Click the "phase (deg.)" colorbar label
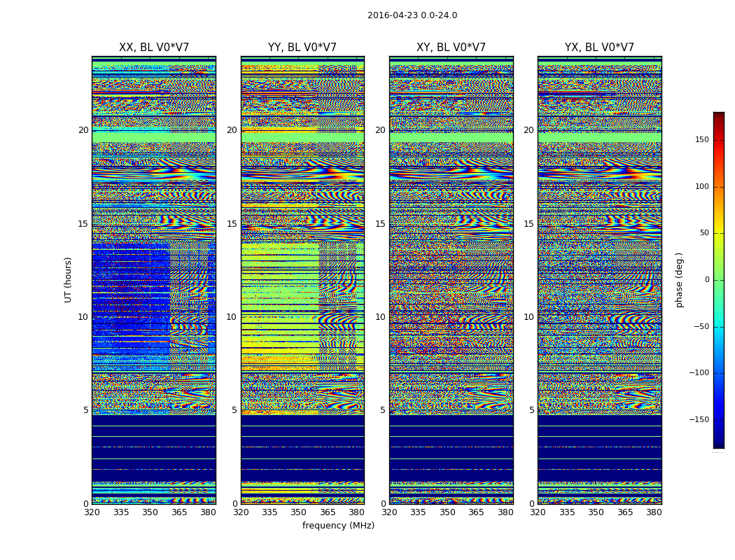Viewport: 735px width, 560px height. point(679,280)
